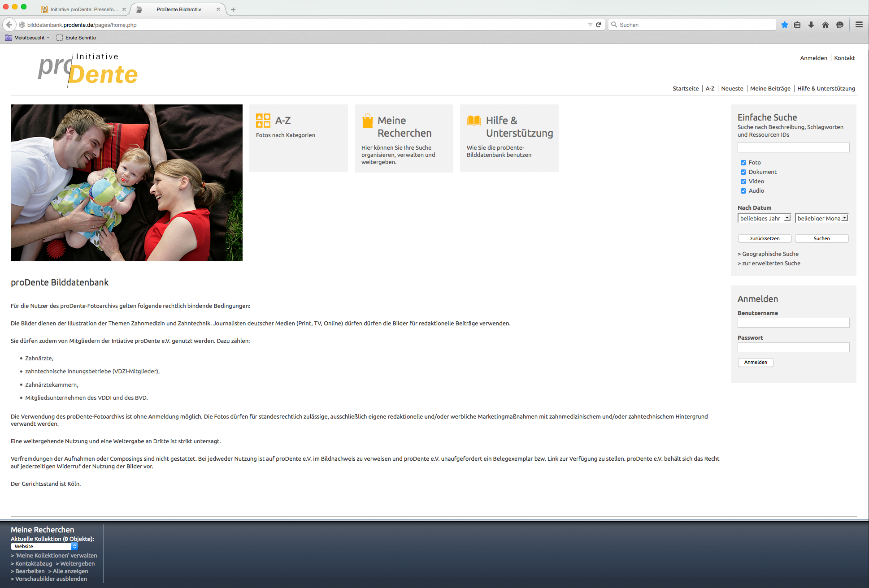
Task: Click the family photo on homepage
Action: click(126, 183)
